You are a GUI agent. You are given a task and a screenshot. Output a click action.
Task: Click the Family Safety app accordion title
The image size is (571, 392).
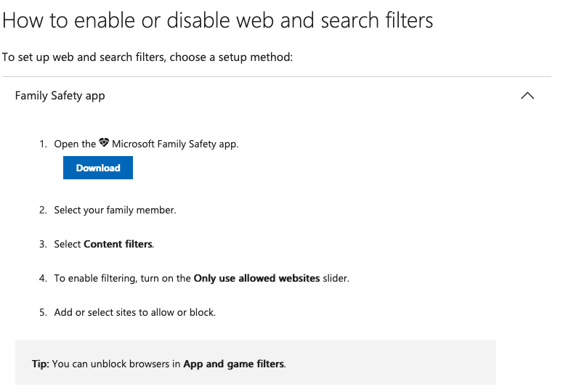pyautogui.click(x=60, y=96)
